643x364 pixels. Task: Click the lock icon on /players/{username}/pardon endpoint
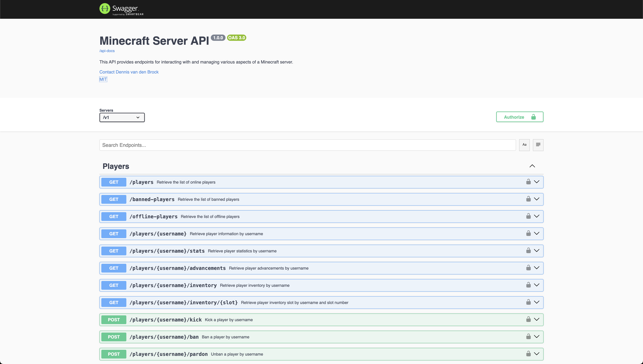click(x=529, y=354)
